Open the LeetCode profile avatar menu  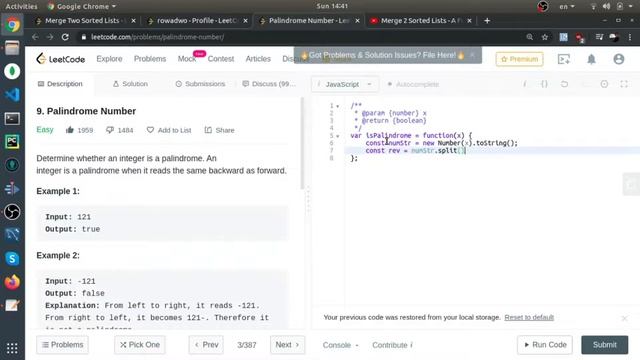point(619,59)
